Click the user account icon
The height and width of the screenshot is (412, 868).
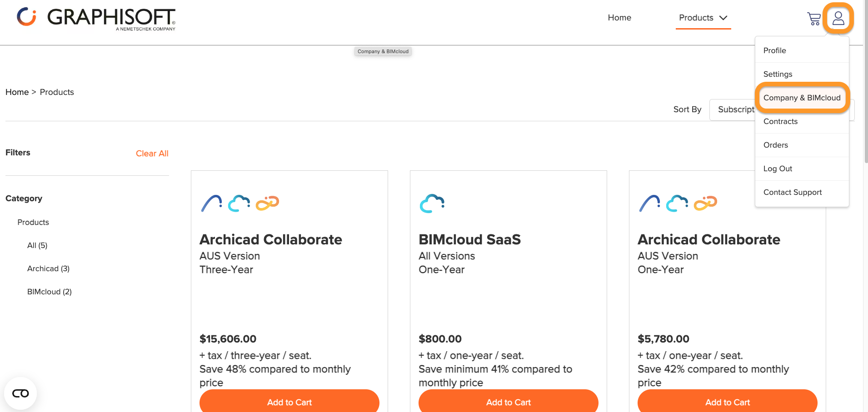838,18
